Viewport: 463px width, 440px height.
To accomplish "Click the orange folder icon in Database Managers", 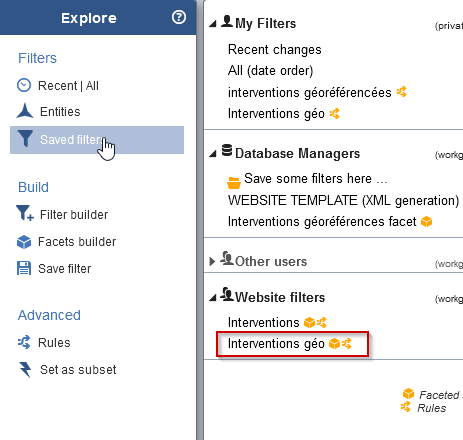I will click(x=234, y=182).
